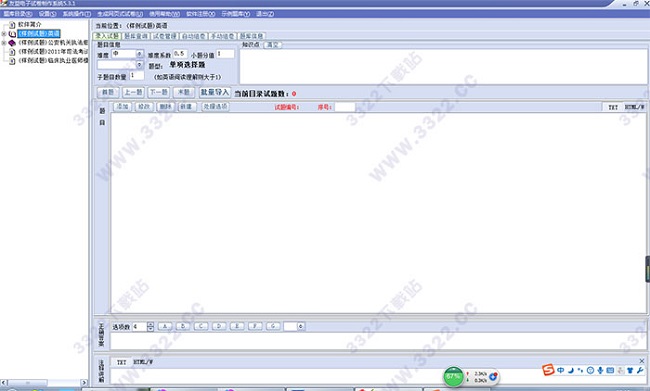Viewport: 650px width, 391px height.
Task: Open the 示例题库 menu
Action: click(235, 14)
